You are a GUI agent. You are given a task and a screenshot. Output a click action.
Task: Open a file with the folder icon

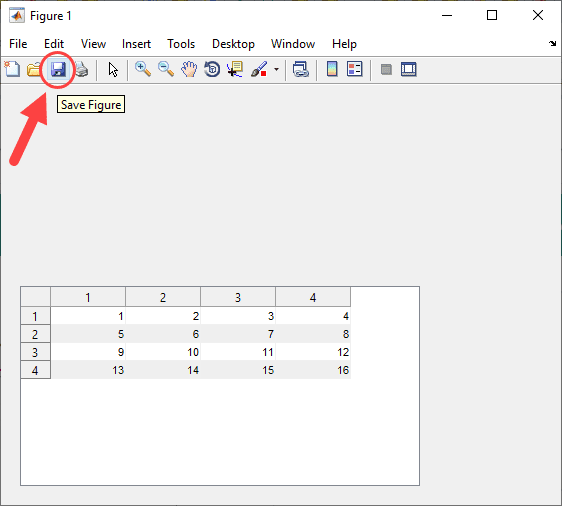pos(34,69)
